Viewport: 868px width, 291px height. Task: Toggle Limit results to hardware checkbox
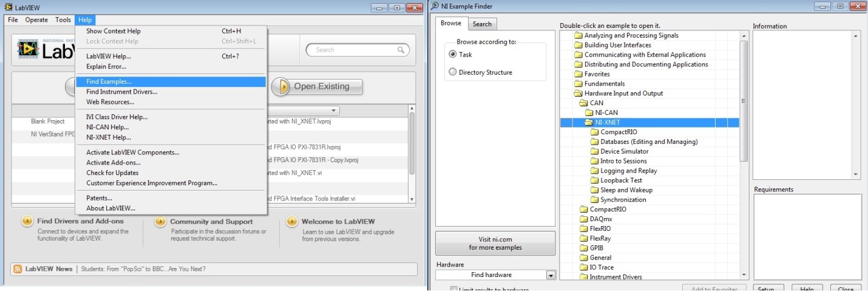[x=453, y=290]
